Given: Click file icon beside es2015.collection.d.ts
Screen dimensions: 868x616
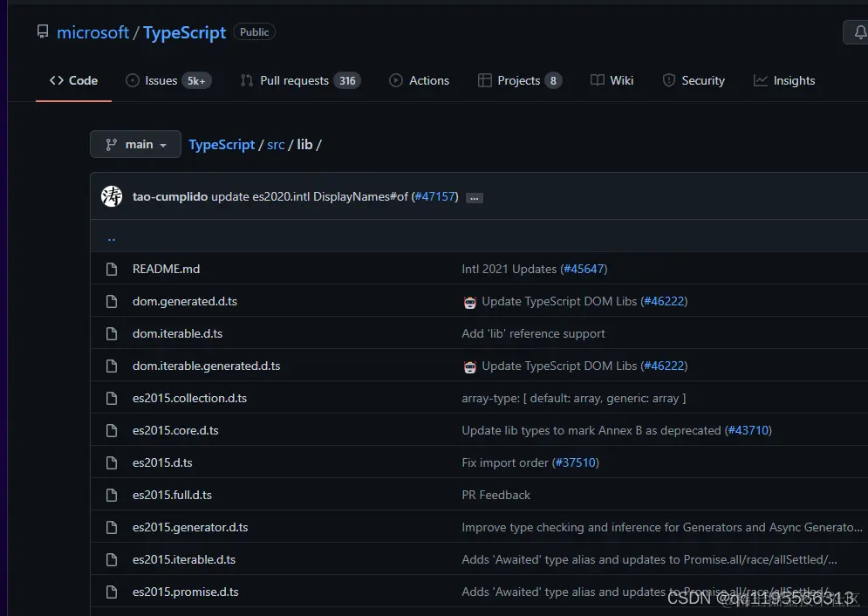Looking at the screenshot, I should click(112, 398).
